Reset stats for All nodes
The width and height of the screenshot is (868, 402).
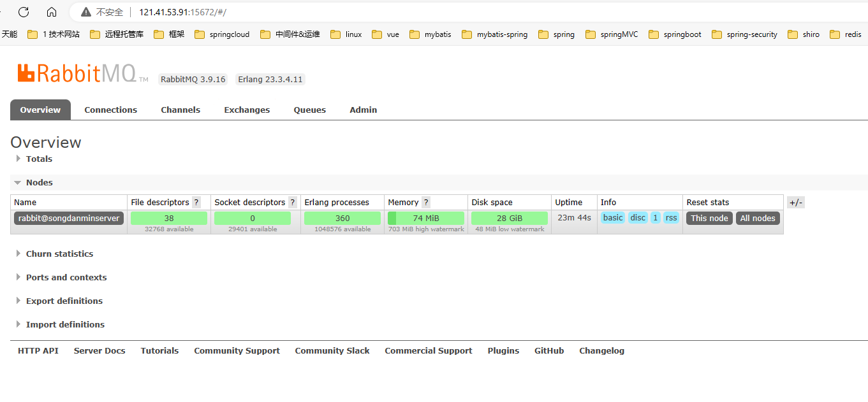(758, 218)
